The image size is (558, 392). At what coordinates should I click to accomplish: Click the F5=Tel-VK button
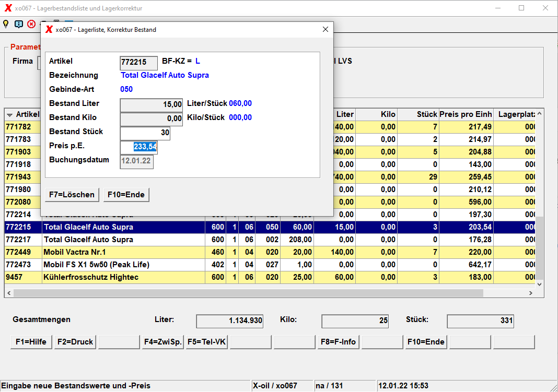point(207,342)
